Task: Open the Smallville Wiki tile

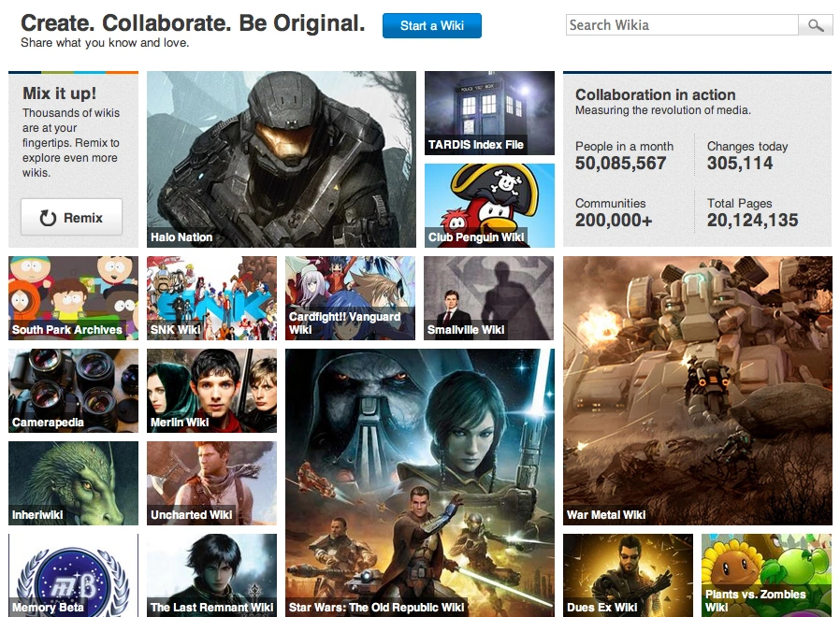Action: coord(488,298)
